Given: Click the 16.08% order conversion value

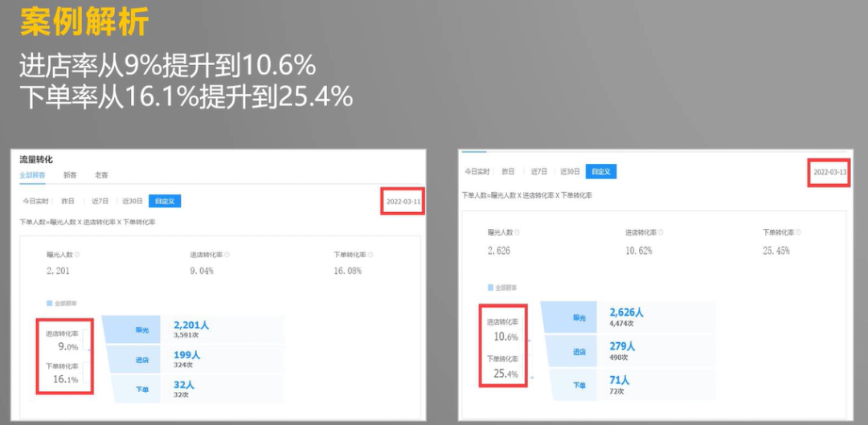Looking at the screenshot, I should tap(348, 272).
